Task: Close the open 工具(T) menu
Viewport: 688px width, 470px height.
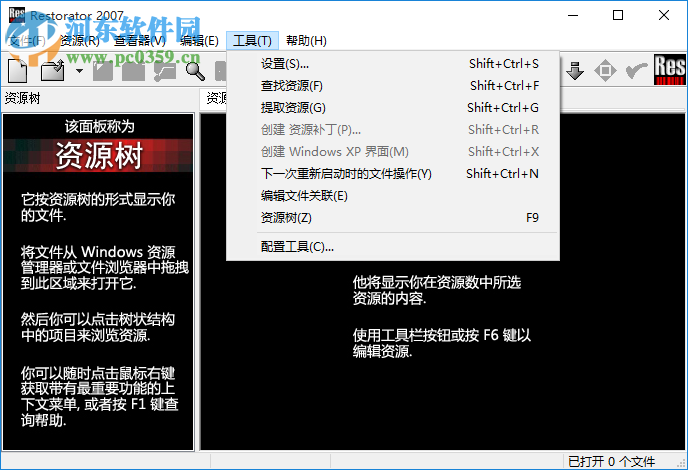Action: (x=252, y=41)
